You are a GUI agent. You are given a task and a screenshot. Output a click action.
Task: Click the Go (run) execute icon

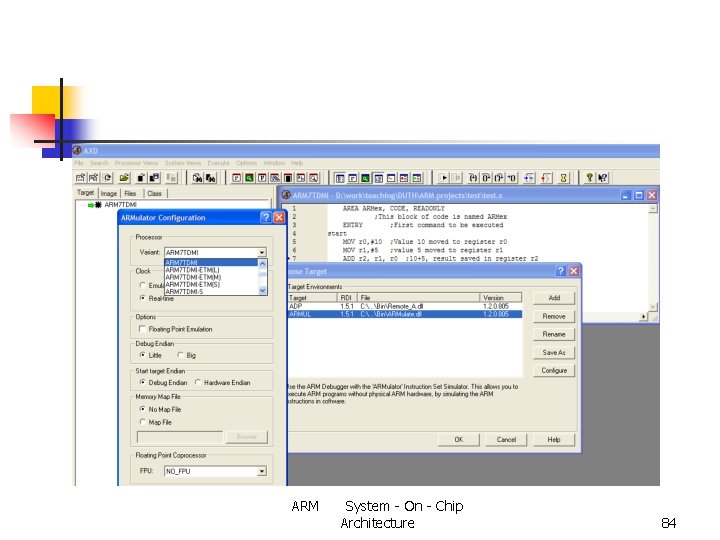[444, 178]
